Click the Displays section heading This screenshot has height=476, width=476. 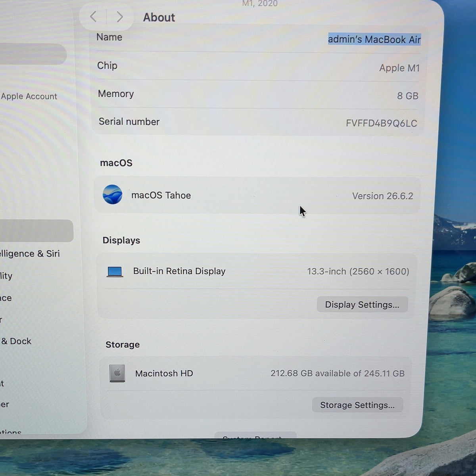pyautogui.click(x=121, y=240)
